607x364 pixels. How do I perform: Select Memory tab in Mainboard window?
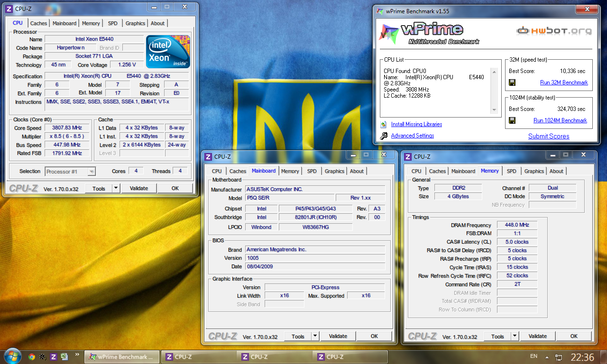290,171
